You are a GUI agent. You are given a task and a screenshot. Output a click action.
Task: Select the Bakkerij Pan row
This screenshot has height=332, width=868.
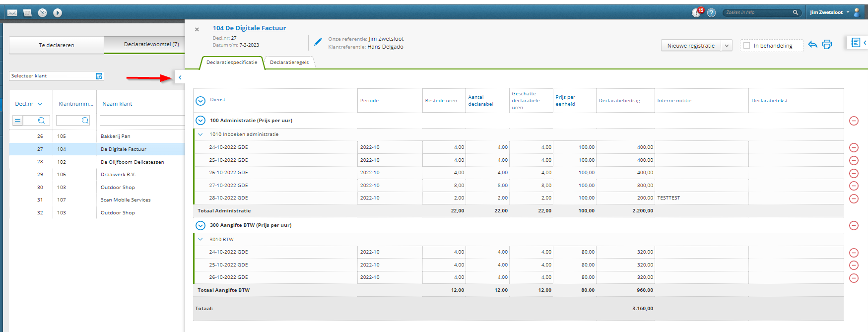116,136
